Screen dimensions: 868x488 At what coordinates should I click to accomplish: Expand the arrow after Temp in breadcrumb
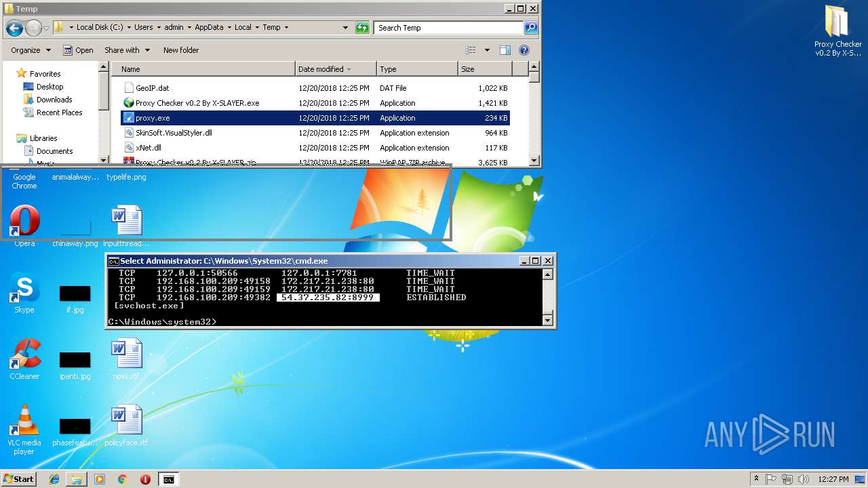pos(286,28)
